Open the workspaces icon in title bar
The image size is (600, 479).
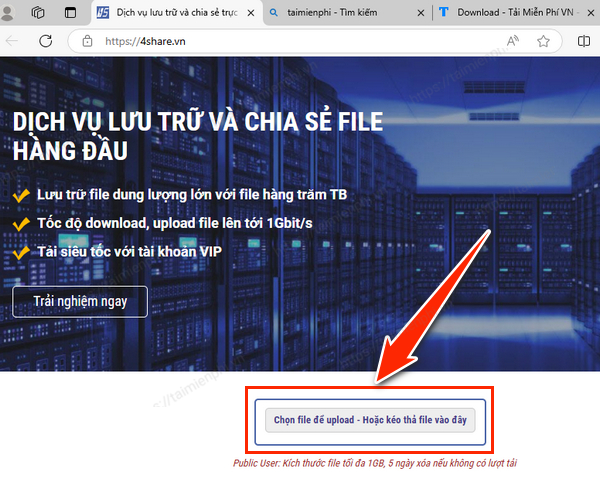coord(38,13)
